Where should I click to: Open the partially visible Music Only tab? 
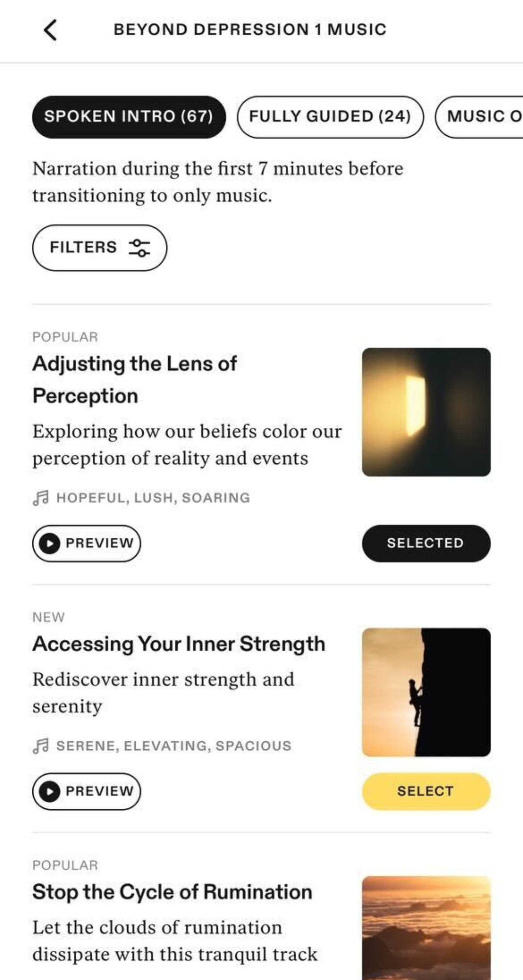pyautogui.click(x=479, y=117)
